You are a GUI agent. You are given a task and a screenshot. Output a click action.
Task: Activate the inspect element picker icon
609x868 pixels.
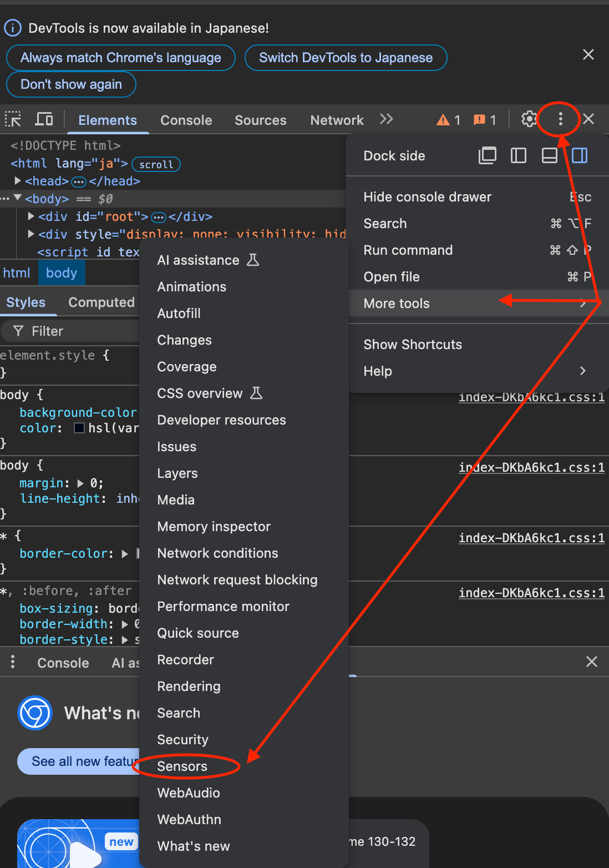point(13,119)
